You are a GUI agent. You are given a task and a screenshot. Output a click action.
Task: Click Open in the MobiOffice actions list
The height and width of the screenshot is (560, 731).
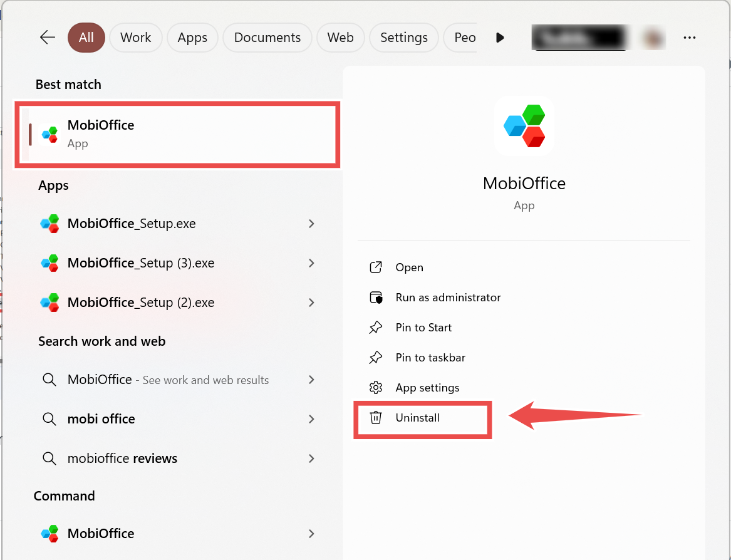409,267
